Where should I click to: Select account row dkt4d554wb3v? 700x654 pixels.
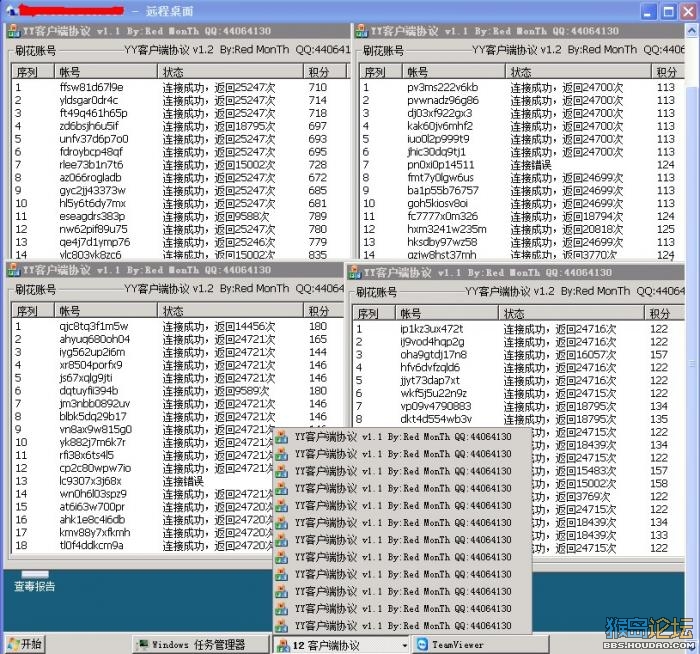[x=519, y=419]
